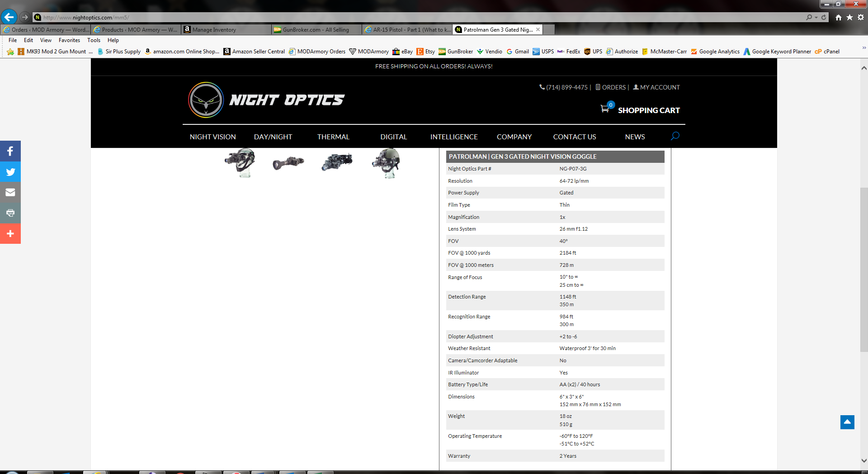The width and height of the screenshot is (868, 474).
Task: Switch to GunBroker.com All Selling tab
Action: click(x=316, y=30)
